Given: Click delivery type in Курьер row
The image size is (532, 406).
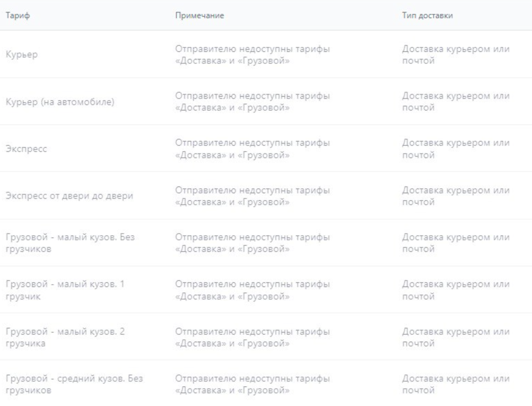Looking at the screenshot, I should click(x=456, y=55).
